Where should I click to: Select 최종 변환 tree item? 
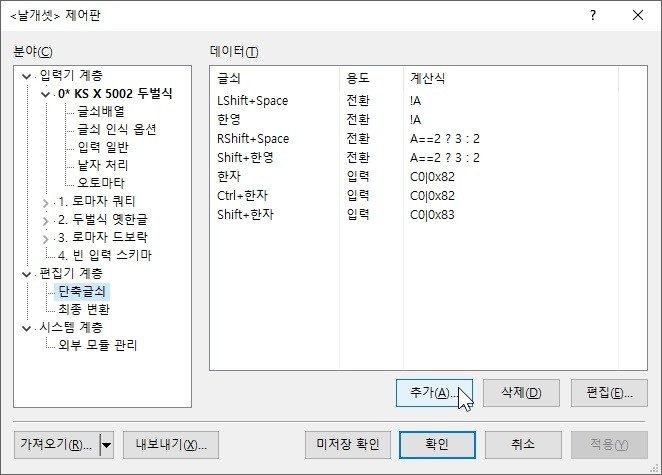pos(84,309)
